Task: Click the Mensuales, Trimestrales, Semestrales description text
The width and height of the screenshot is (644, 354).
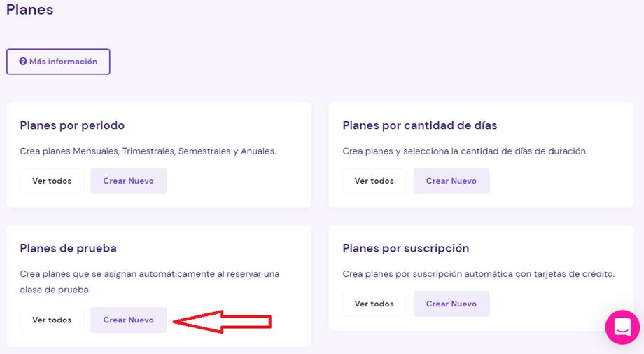Action: tap(148, 151)
